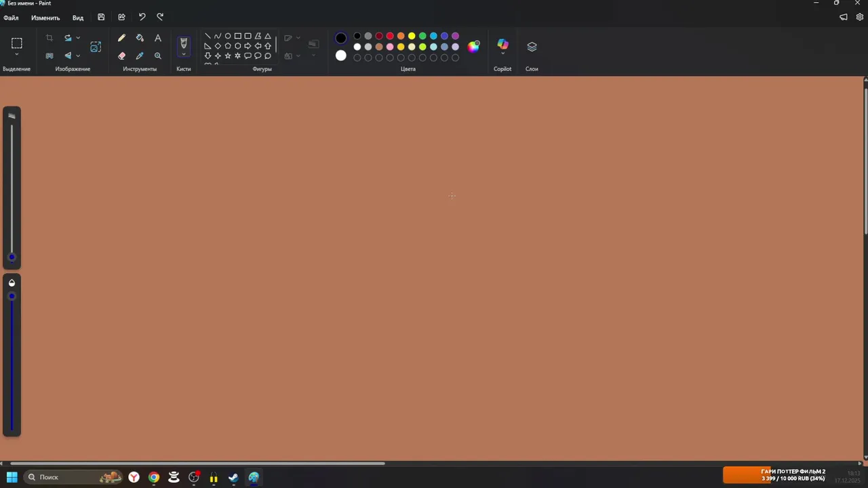Click the Flip image icon
This screenshot has height=488, width=868.
coord(68,56)
